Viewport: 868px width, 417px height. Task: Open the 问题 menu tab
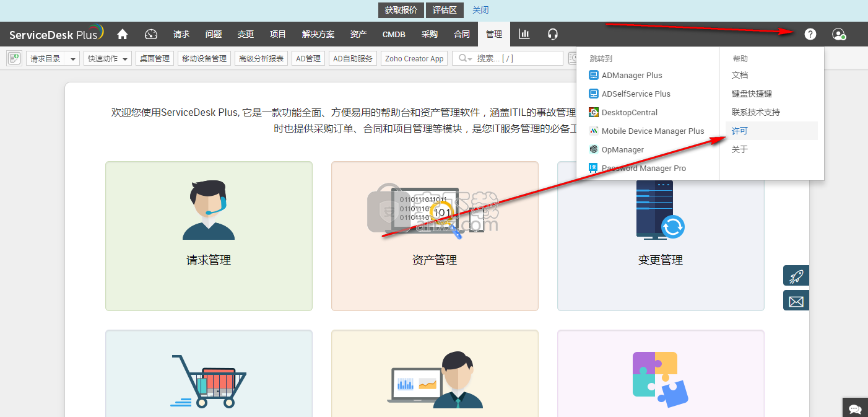pos(214,34)
